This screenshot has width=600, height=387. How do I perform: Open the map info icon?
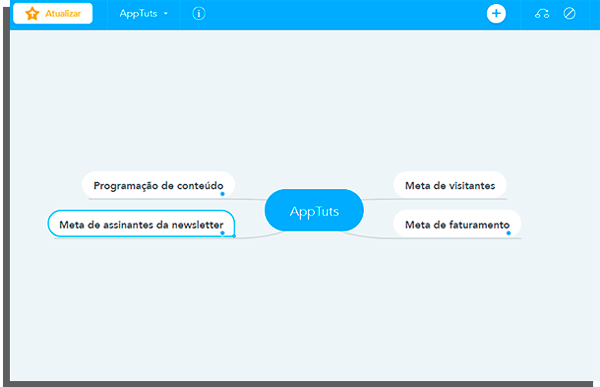(x=199, y=13)
